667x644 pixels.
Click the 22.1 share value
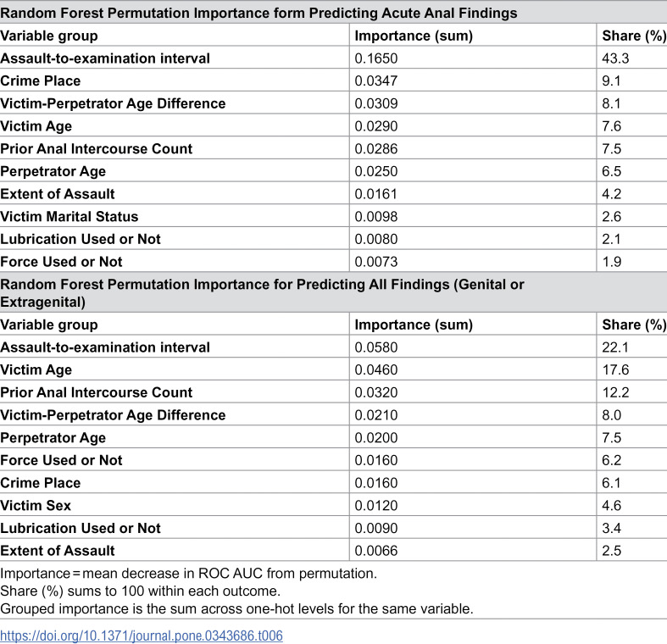coord(615,347)
